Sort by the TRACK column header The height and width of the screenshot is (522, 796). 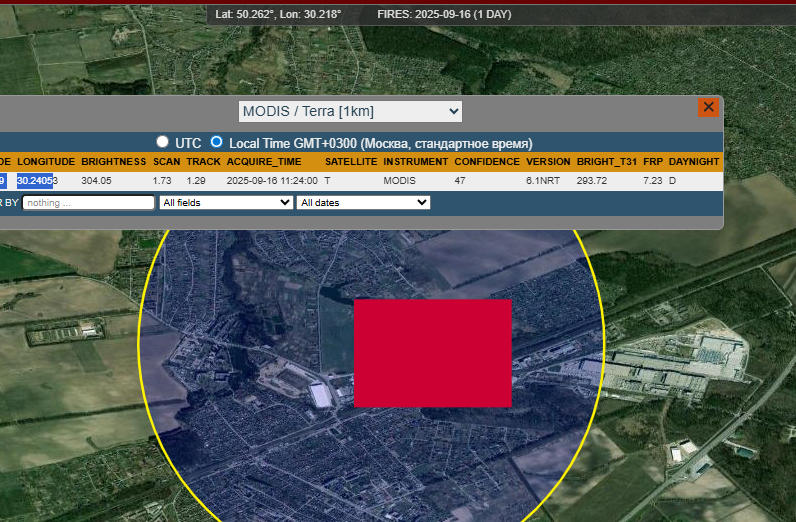(x=203, y=161)
